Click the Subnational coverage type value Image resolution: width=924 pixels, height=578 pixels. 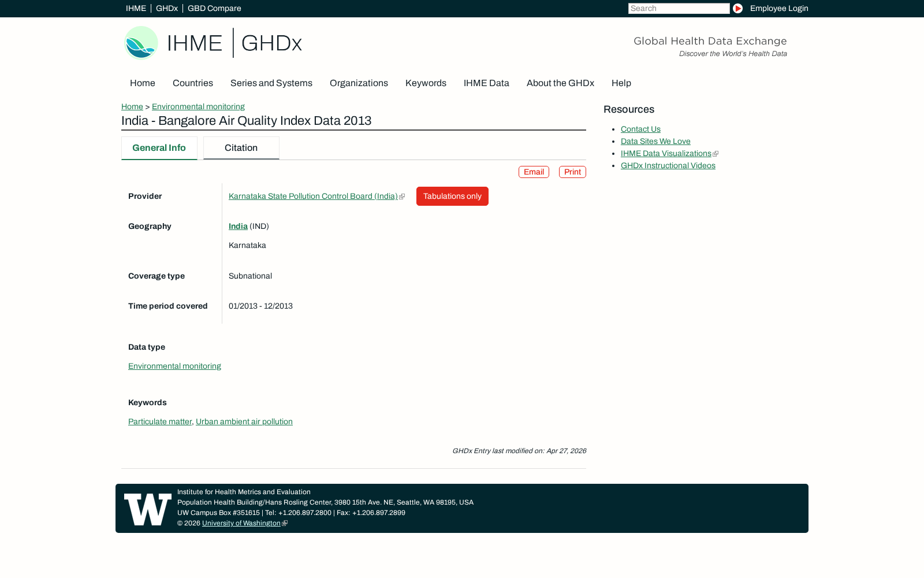click(250, 276)
